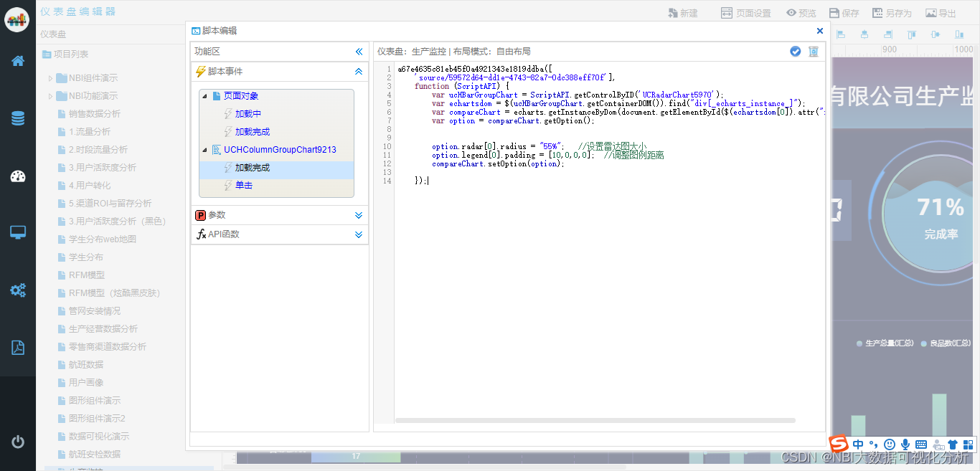The height and width of the screenshot is (471, 980).
Task: Open the 航班数据 dashboard
Action: 86,365
